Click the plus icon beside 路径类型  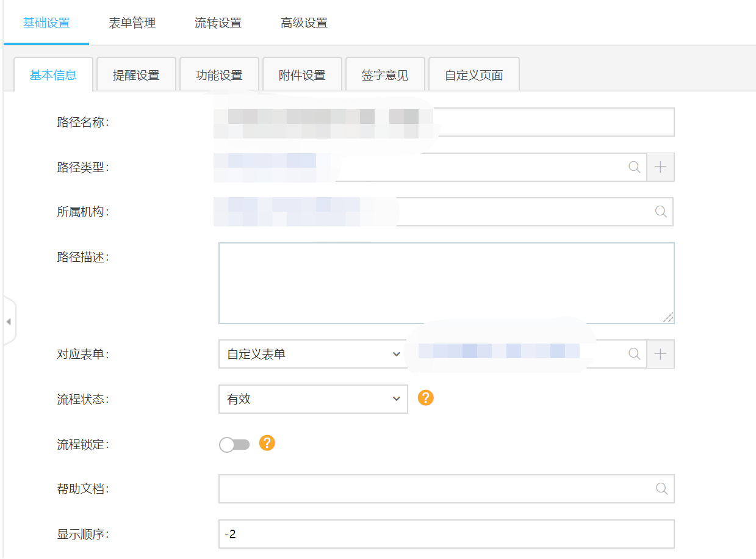pos(660,167)
